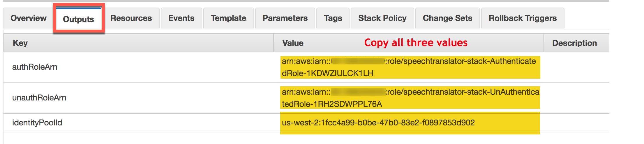644x144 pixels.
Task: Click the Description column header
Action: click(574, 43)
